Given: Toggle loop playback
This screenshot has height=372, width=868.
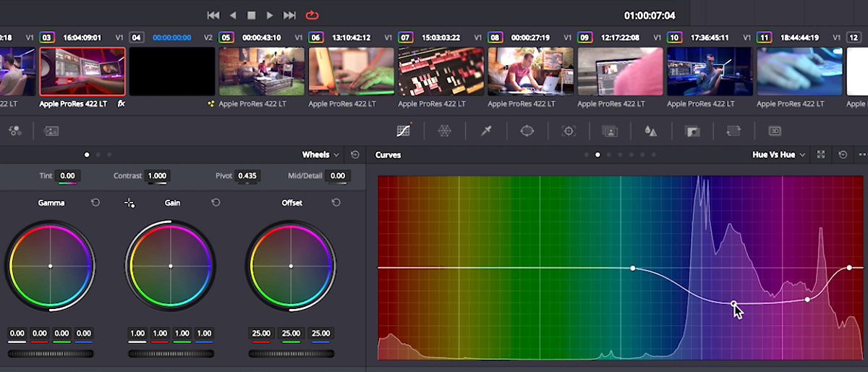Looking at the screenshot, I should coord(312,14).
